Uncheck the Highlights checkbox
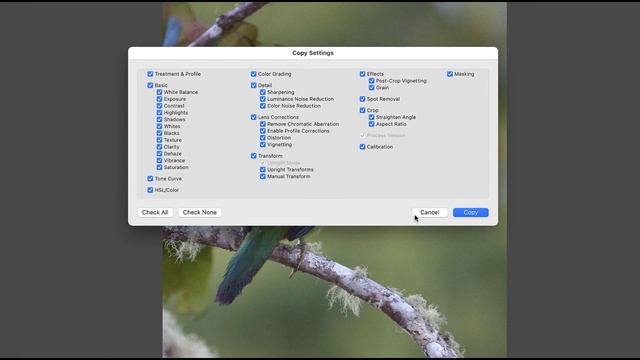This screenshot has width=640, height=360. pos(159,113)
